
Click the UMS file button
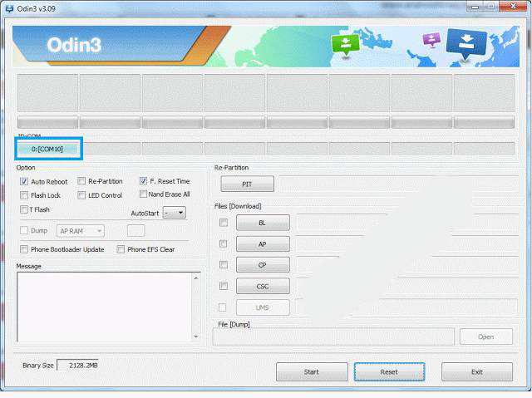coord(263,307)
